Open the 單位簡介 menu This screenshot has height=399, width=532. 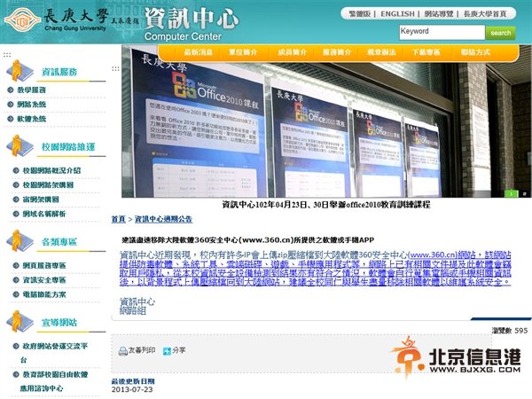(x=243, y=52)
